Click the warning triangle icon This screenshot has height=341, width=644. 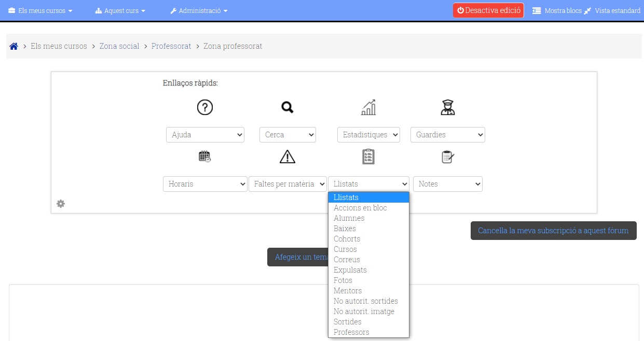(287, 157)
